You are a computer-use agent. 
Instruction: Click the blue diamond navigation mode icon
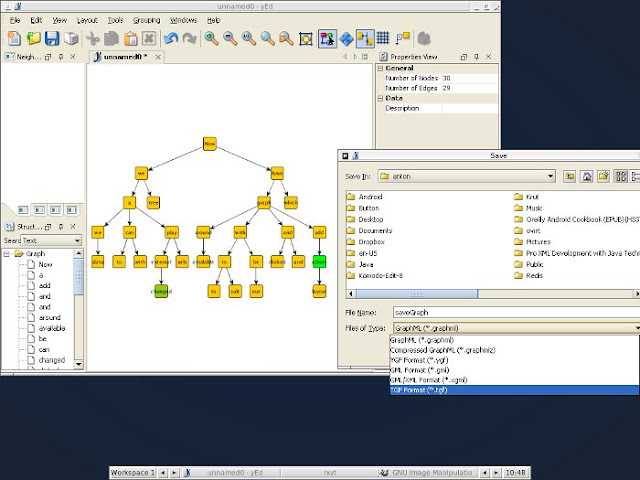pos(346,39)
